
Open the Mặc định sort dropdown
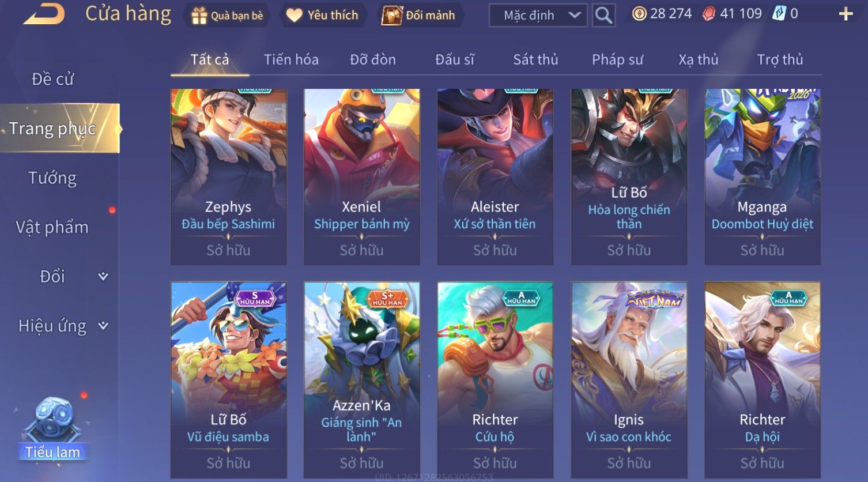click(x=538, y=16)
